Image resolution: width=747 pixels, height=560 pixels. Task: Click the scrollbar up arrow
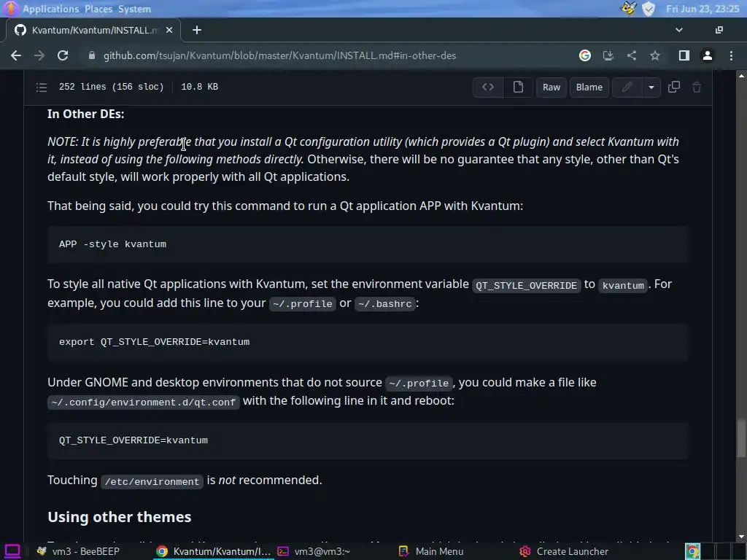[741, 75]
